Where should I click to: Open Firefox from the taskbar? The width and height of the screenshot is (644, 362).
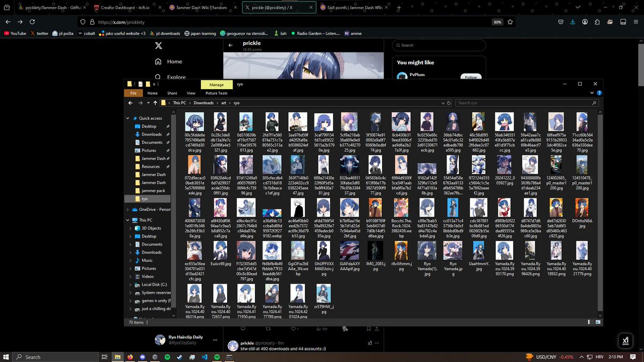[x=129, y=357]
